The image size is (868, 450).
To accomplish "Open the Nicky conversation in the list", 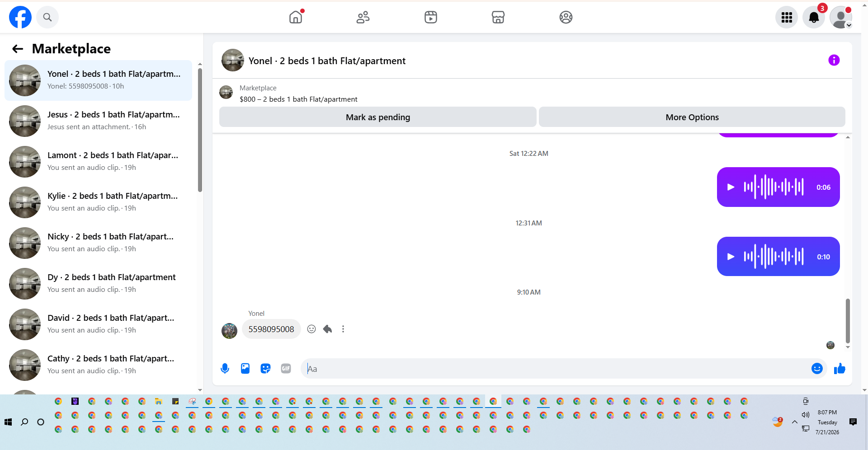I will pyautogui.click(x=98, y=243).
